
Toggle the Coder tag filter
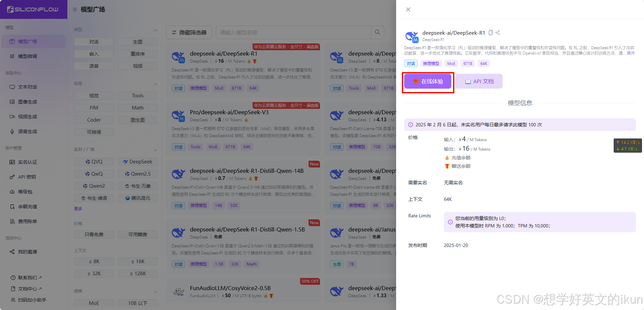[94, 120]
